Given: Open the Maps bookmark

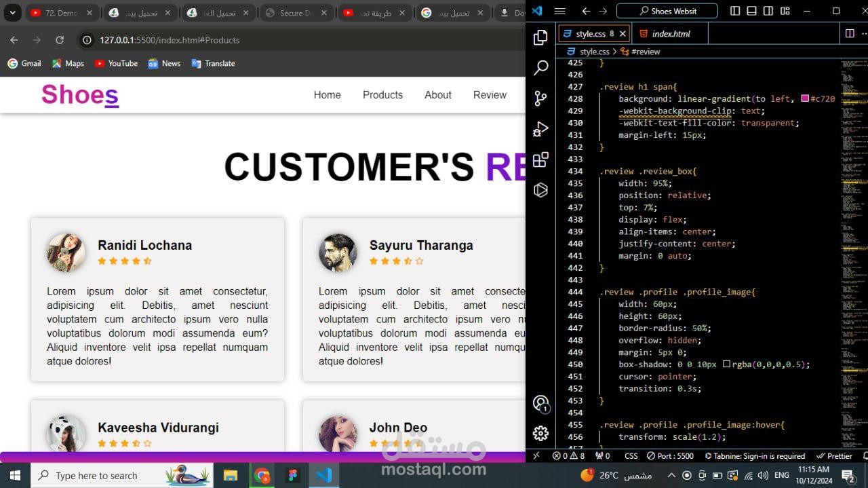Looking at the screenshot, I should 67,63.
